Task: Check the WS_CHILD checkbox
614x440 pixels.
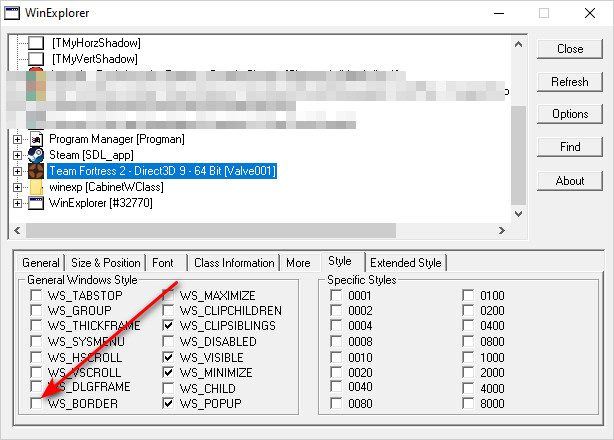Action: [168, 388]
